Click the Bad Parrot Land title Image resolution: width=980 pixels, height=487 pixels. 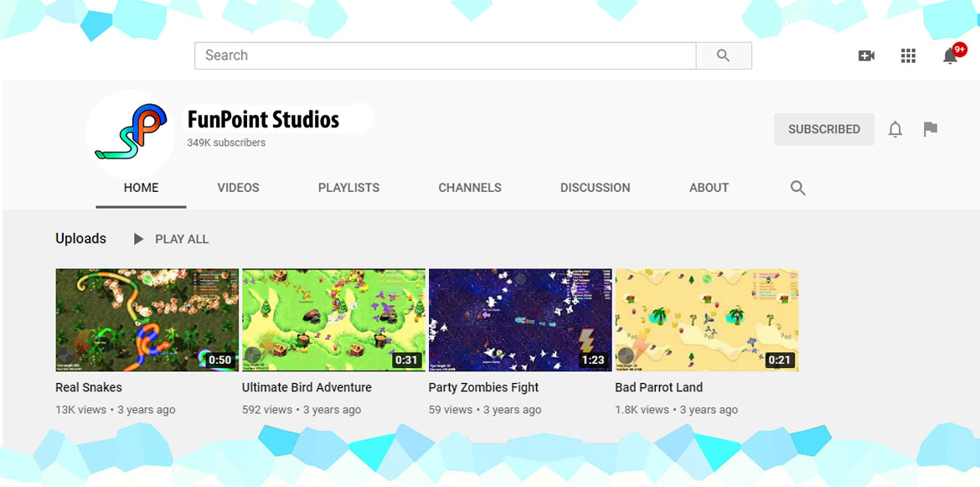(658, 387)
